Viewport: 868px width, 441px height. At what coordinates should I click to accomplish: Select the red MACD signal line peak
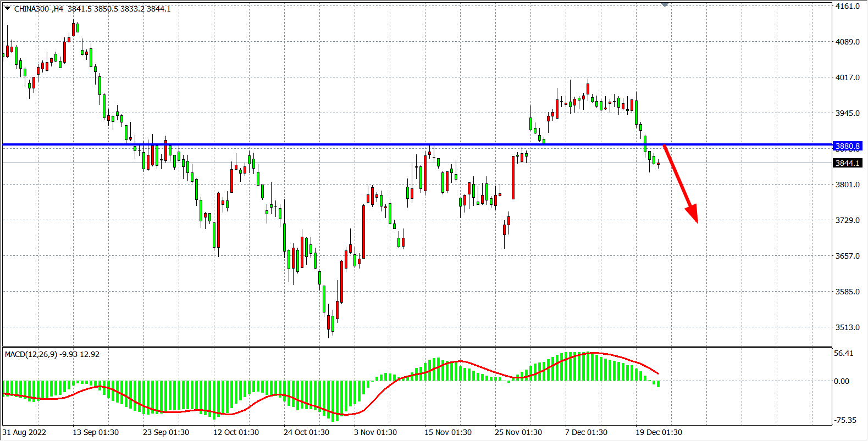[593, 353]
